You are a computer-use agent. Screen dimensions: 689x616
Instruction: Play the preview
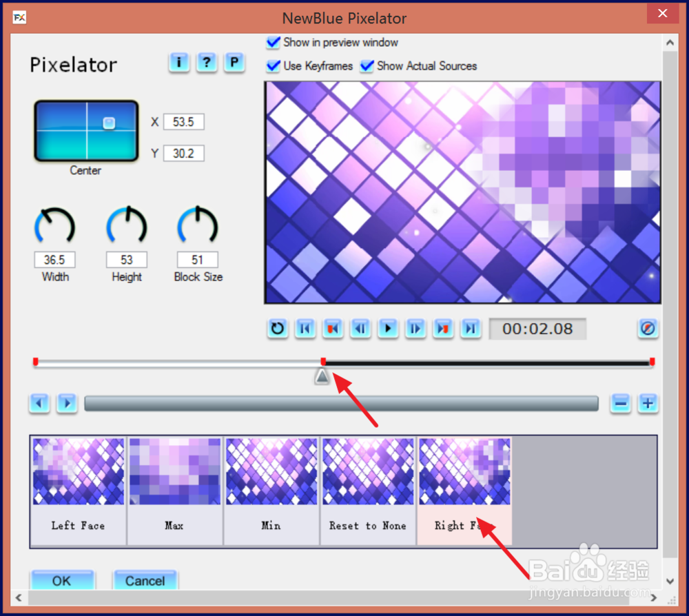coord(388,329)
